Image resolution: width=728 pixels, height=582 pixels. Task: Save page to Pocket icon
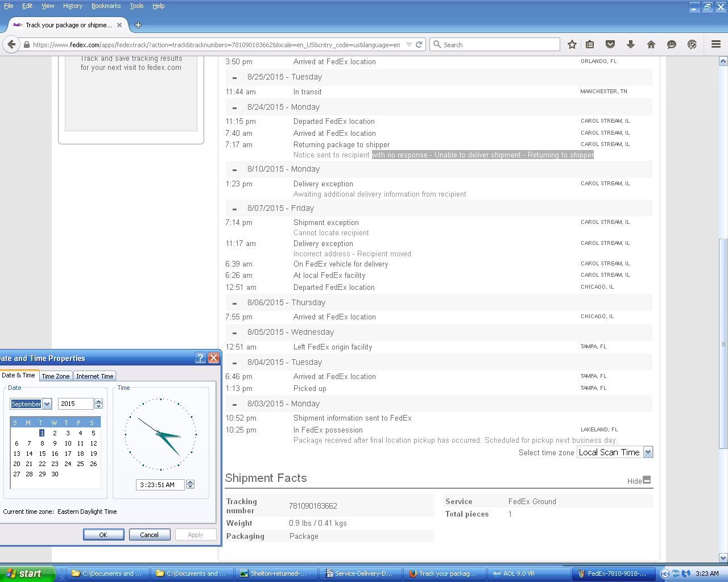[610, 44]
